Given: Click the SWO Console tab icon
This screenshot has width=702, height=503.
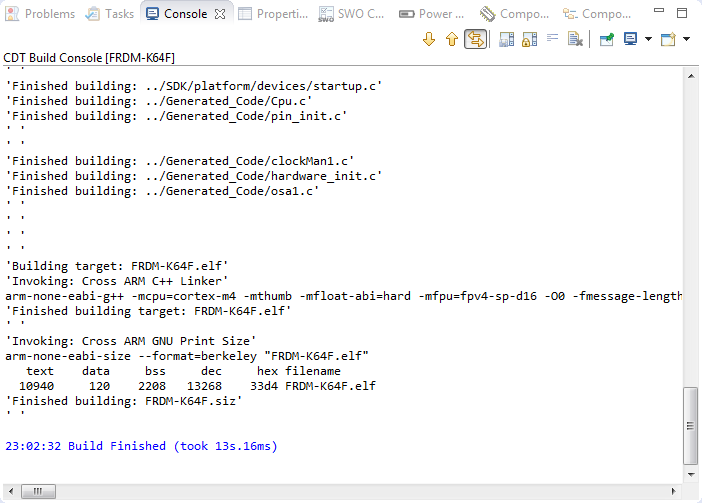Looking at the screenshot, I should click(x=327, y=14).
